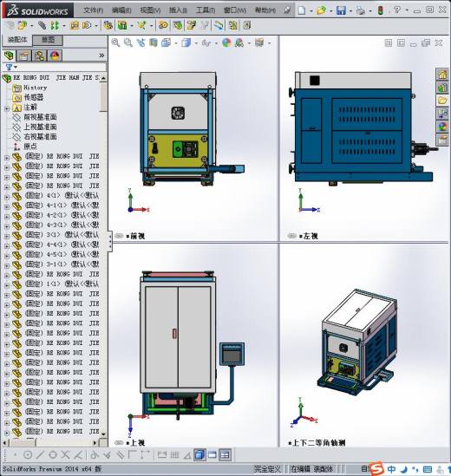
Task: Switch to four view viewport layout
Action: click(225, 454)
